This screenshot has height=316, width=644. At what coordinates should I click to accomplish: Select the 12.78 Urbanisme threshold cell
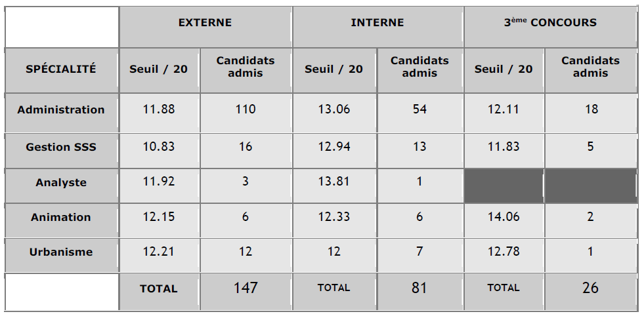(504, 252)
